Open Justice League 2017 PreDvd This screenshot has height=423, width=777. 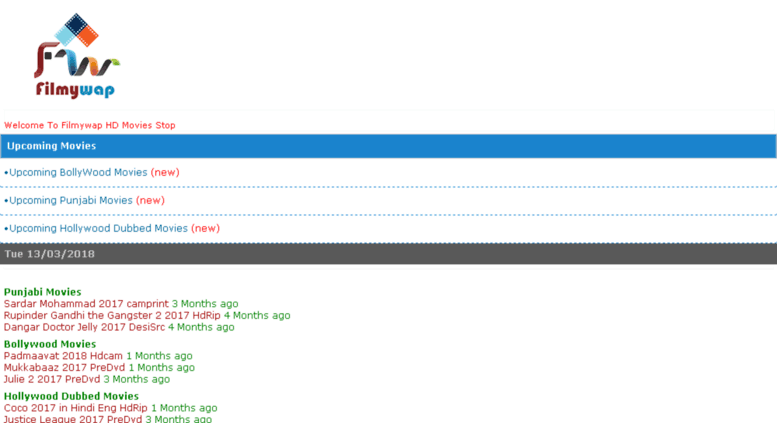coord(73,419)
